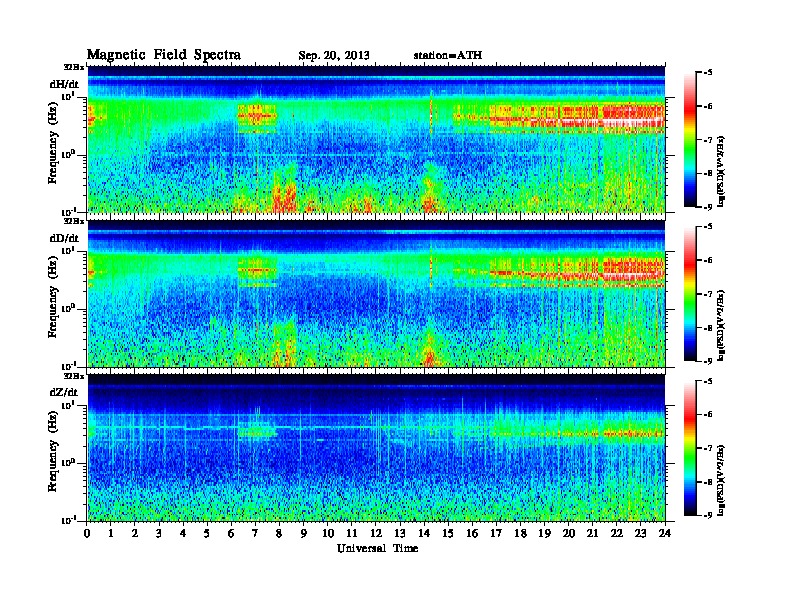Click the 32Hz label of the dD/dt panel

pos(74,221)
